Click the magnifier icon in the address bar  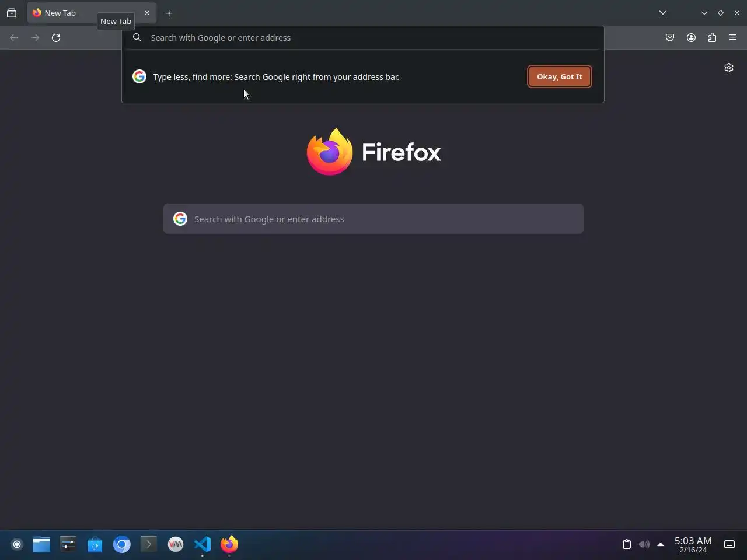point(137,38)
